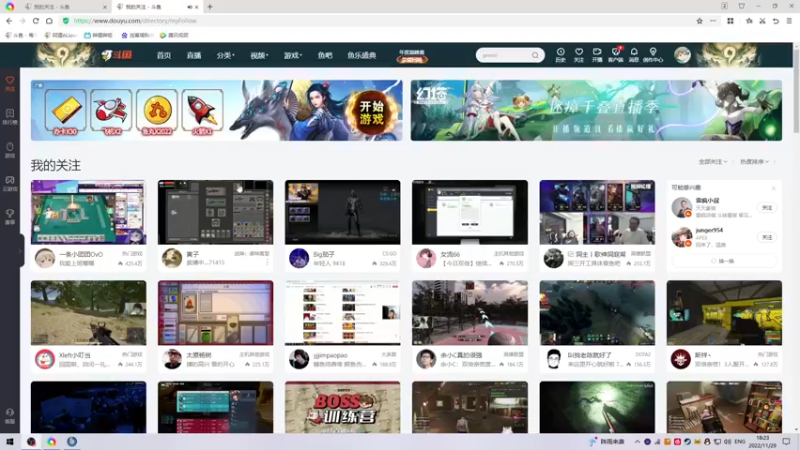Click the Douyu logo
The image size is (800, 450).
coord(117,55)
